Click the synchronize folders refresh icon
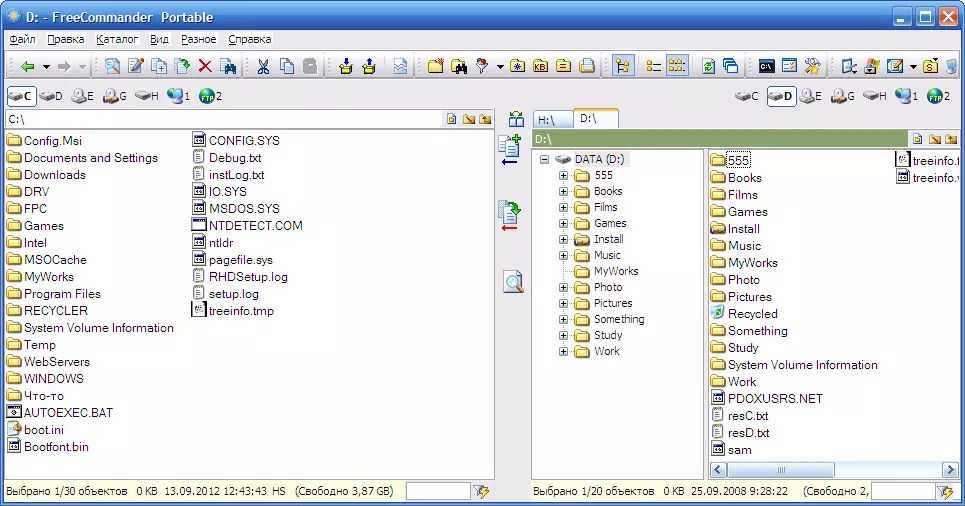This screenshot has height=506, width=965. tap(708, 67)
